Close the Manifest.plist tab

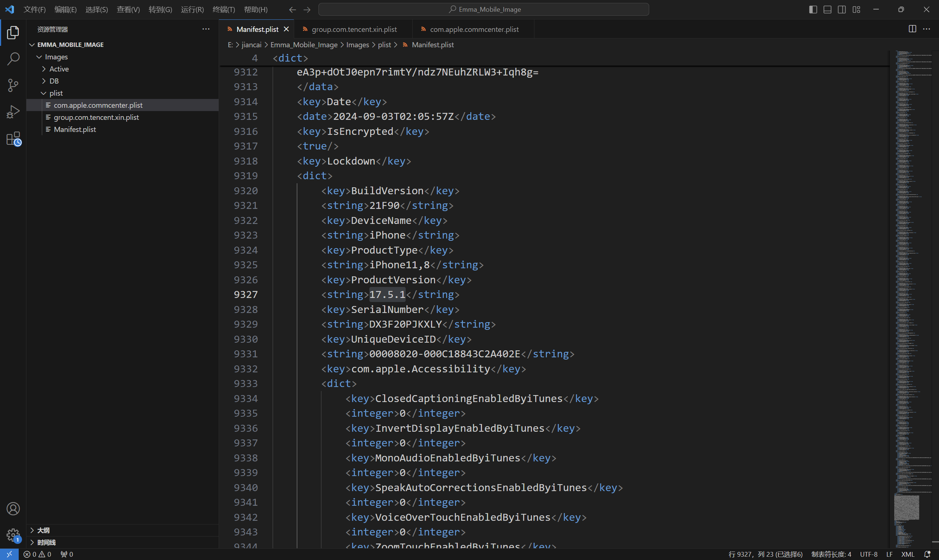[286, 29]
